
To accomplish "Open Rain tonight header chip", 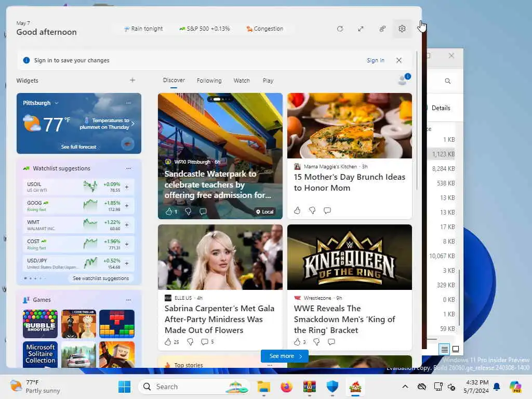I will tap(143, 29).
